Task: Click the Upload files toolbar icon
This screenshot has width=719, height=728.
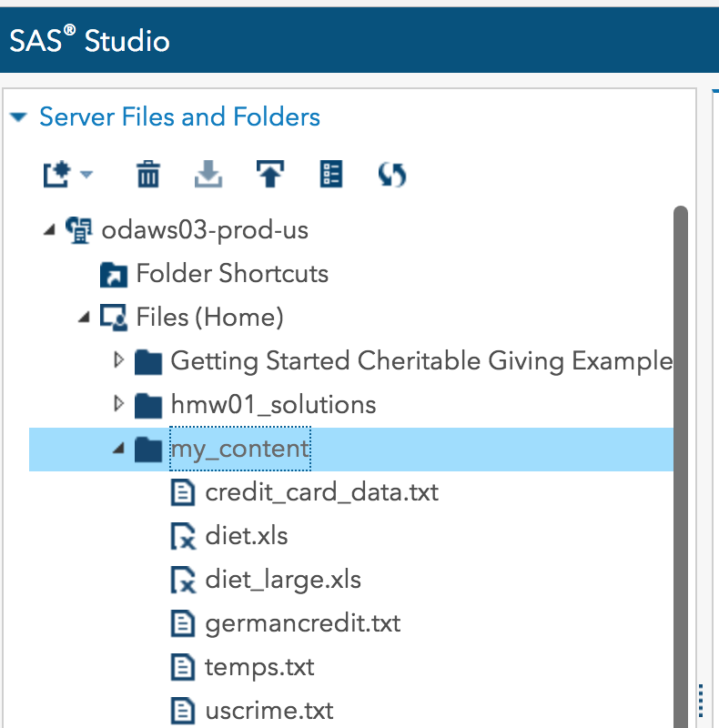Action: (269, 174)
